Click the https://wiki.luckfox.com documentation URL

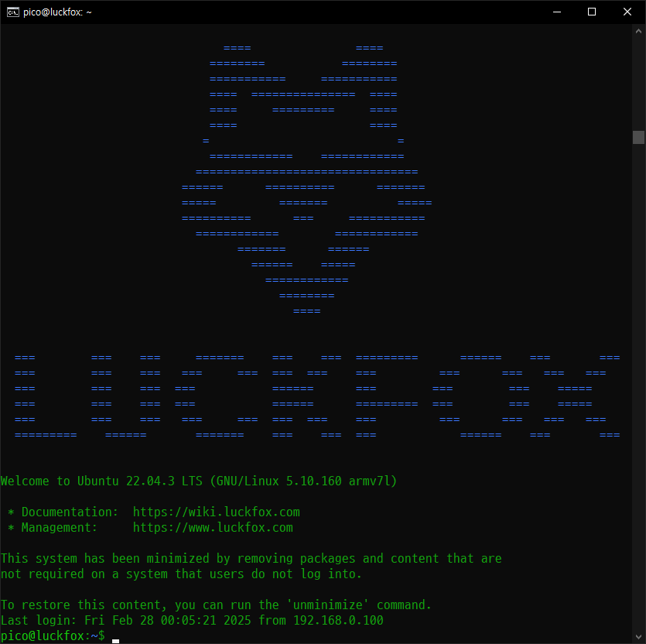click(x=217, y=512)
